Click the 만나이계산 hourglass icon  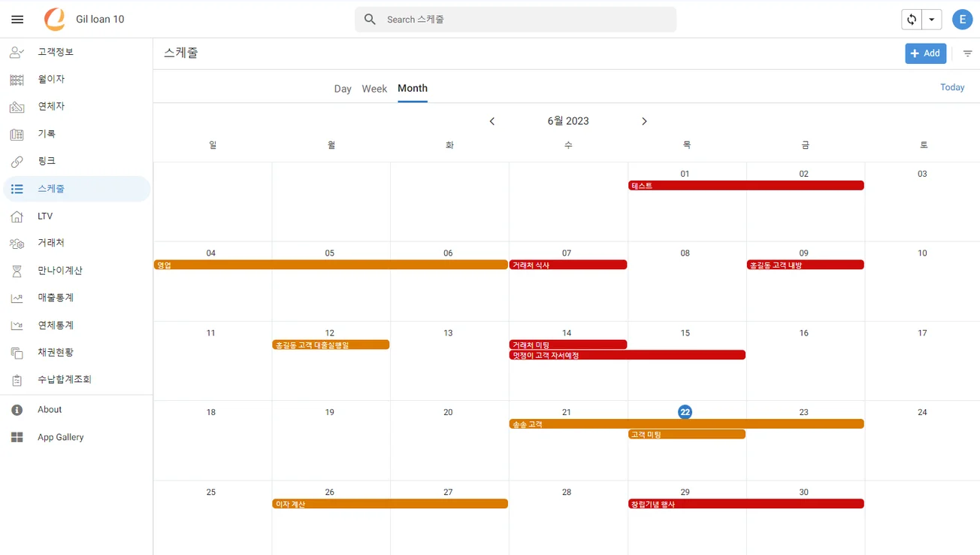(17, 271)
